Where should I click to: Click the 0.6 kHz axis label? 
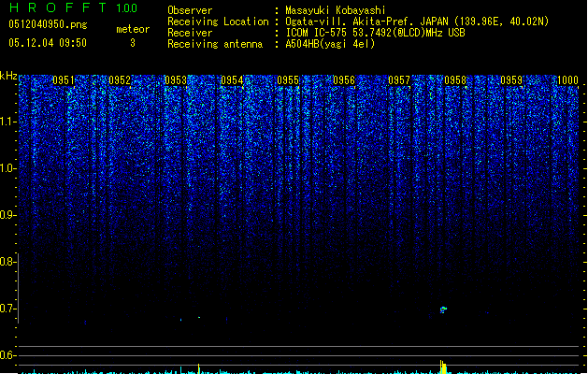[7, 355]
